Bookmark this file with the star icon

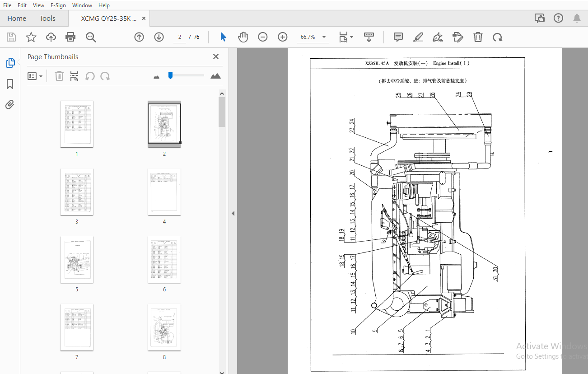coord(31,37)
